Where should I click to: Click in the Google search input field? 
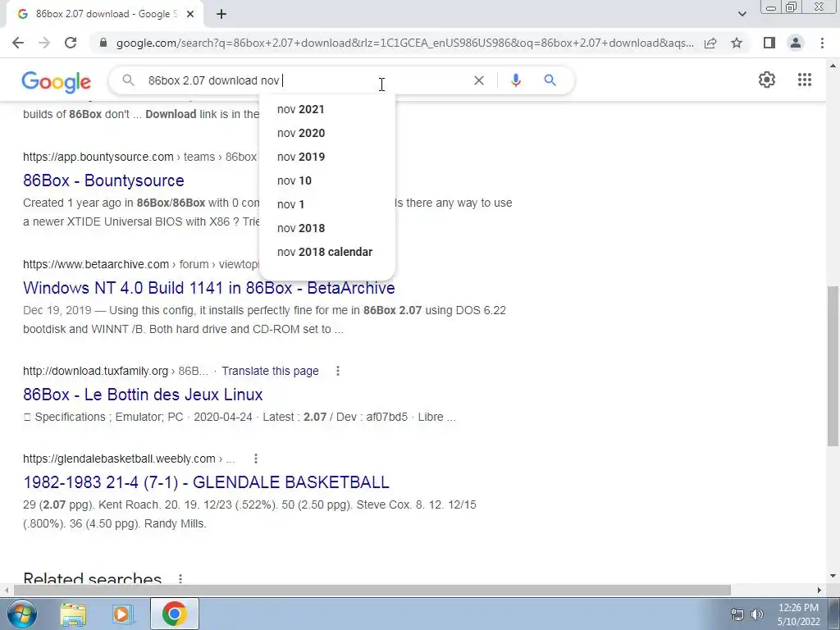[305, 80]
